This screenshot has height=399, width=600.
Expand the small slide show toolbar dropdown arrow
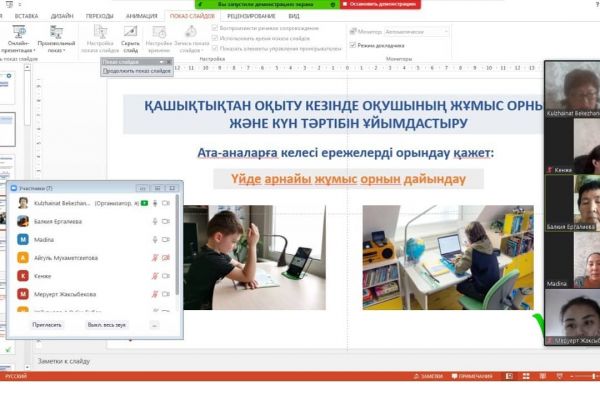pos(161,62)
